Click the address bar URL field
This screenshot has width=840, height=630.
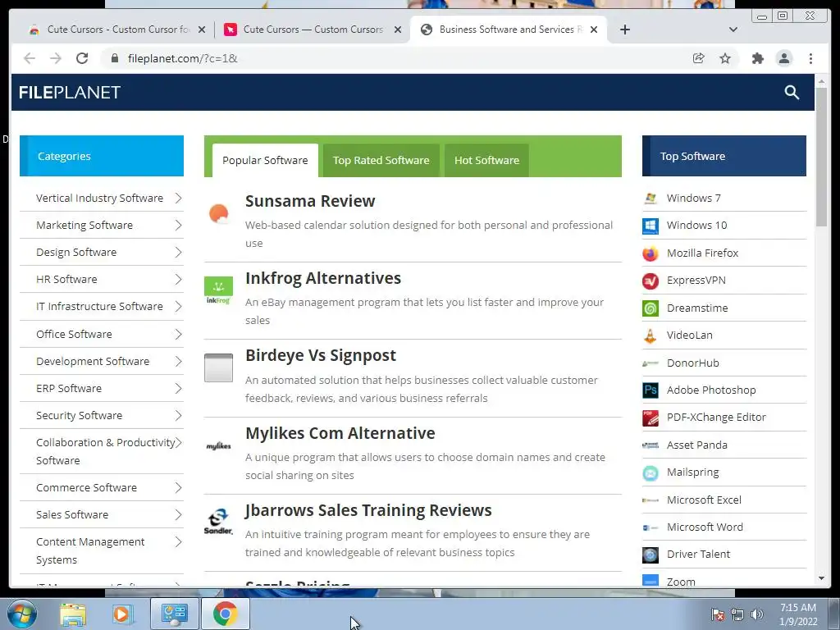point(396,58)
